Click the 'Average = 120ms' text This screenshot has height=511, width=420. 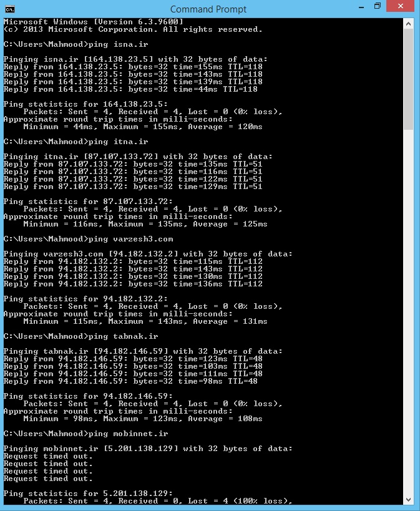point(225,127)
